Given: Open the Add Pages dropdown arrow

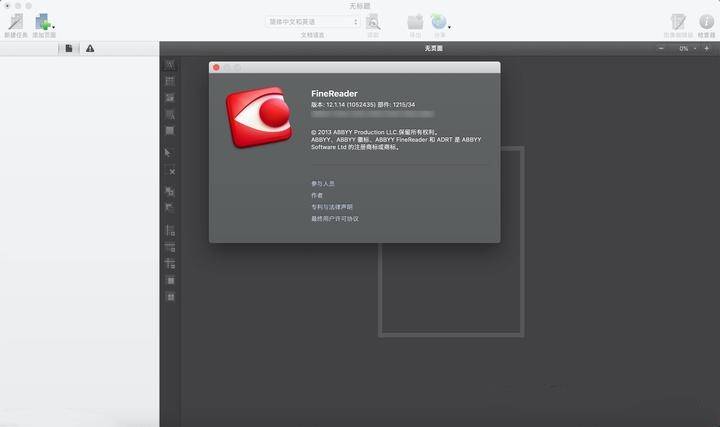Looking at the screenshot, I should tap(54, 28).
